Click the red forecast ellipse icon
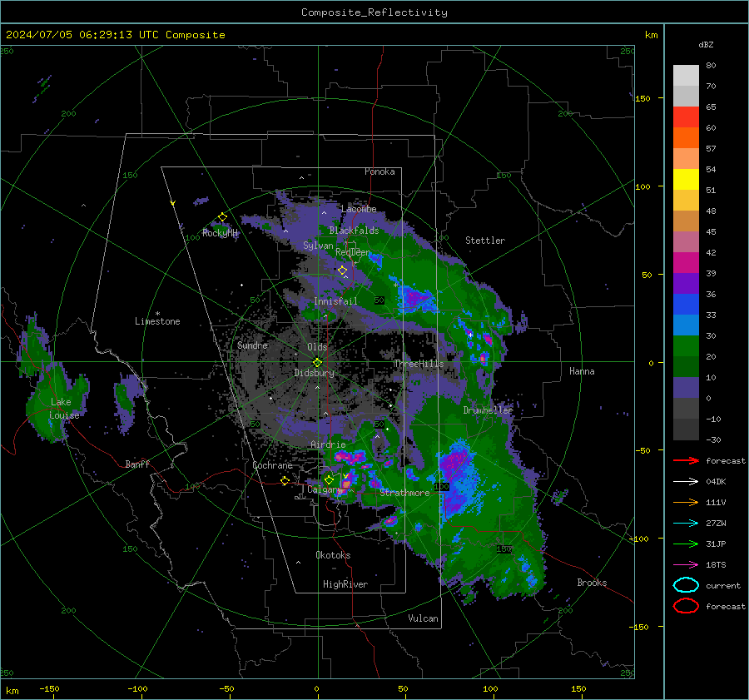Viewport: 749px width, 700px height. click(686, 606)
